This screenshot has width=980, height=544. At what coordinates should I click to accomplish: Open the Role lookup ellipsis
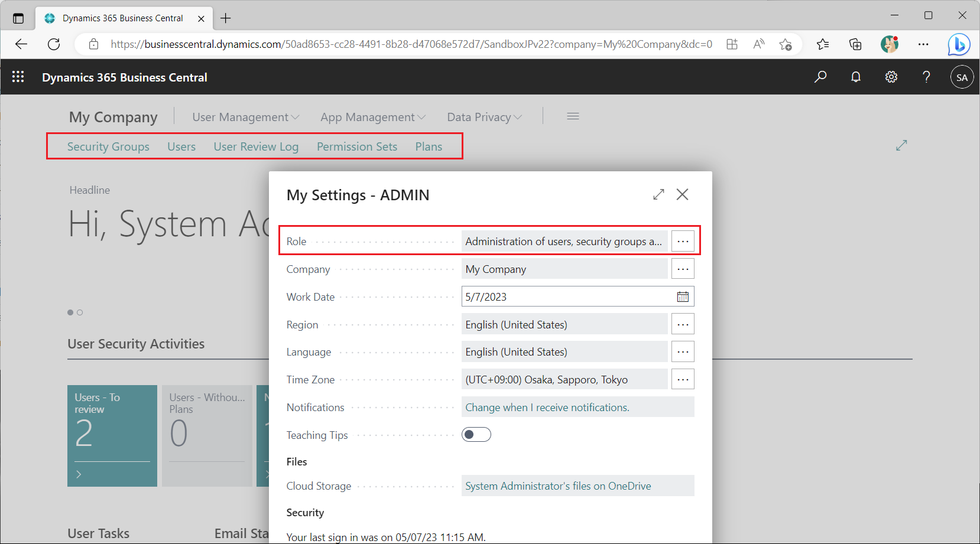point(683,241)
